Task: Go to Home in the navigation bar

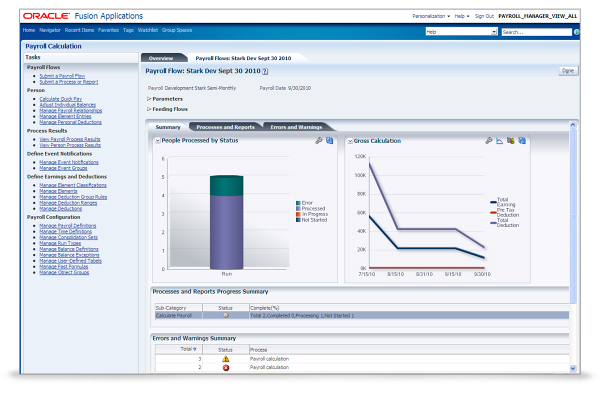Action: pos(29,30)
